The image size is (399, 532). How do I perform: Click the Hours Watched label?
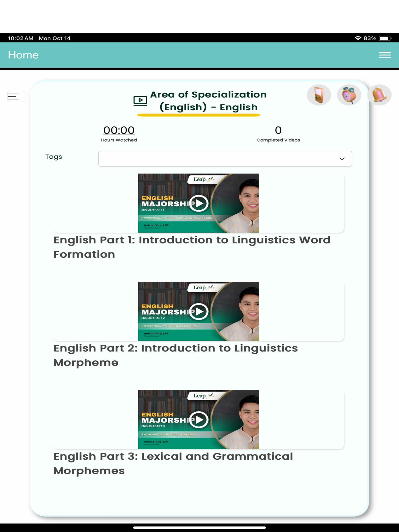tap(119, 140)
